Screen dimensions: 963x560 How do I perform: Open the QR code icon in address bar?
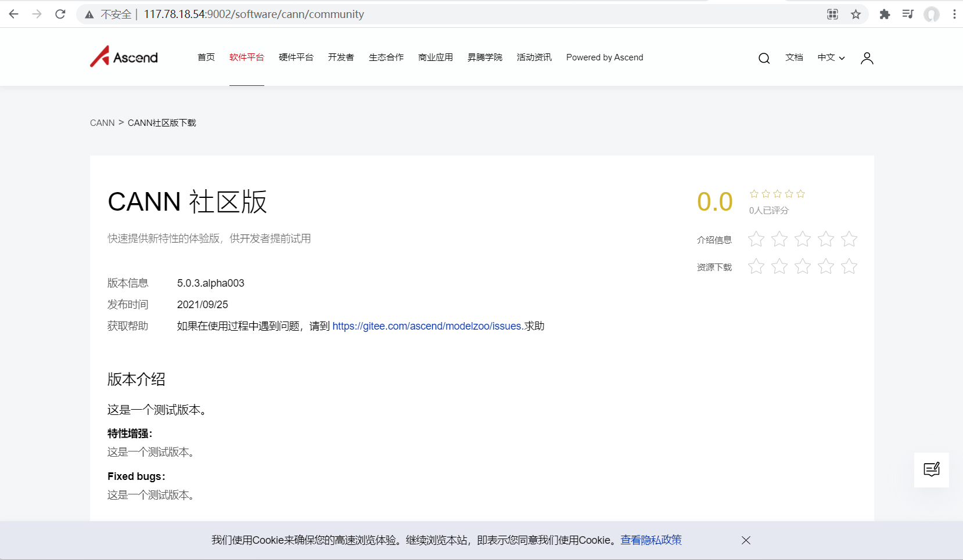click(x=832, y=15)
